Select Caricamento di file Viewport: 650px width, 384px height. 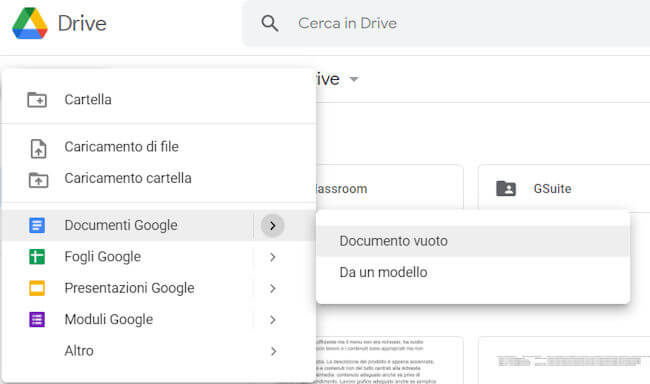158,147
